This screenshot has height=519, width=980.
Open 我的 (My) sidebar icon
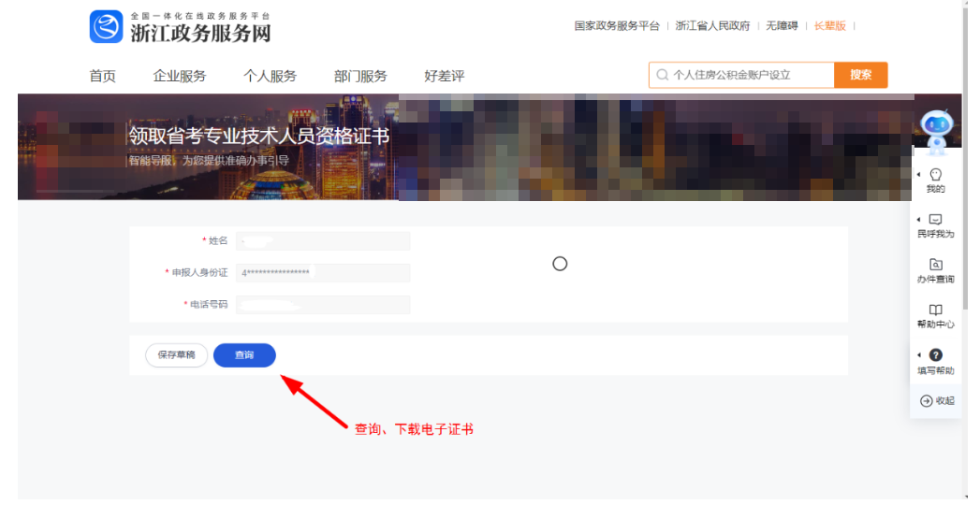935,175
